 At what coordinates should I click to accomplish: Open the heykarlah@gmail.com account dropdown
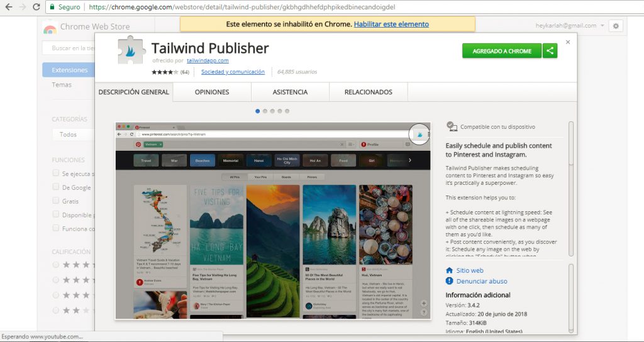click(x=570, y=25)
